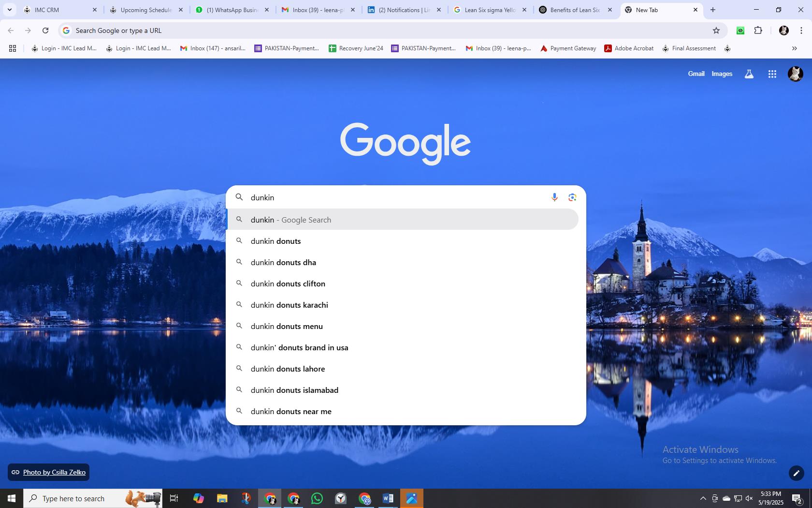The width and height of the screenshot is (812, 508).
Task: Click the address bar URL field
Action: (387, 30)
